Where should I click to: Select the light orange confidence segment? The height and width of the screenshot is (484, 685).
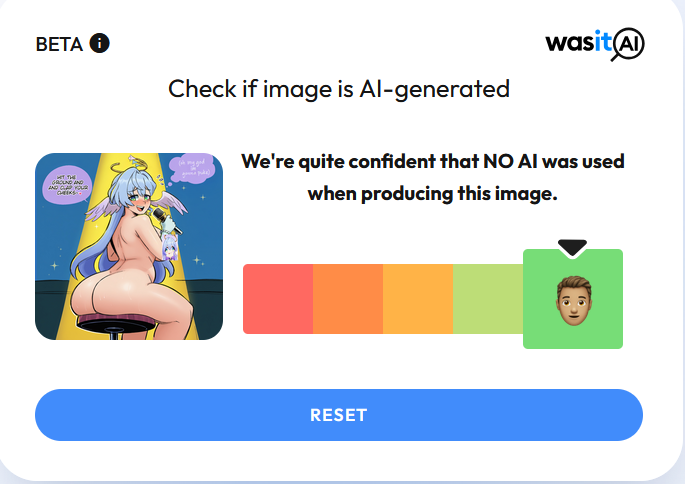(x=418, y=299)
